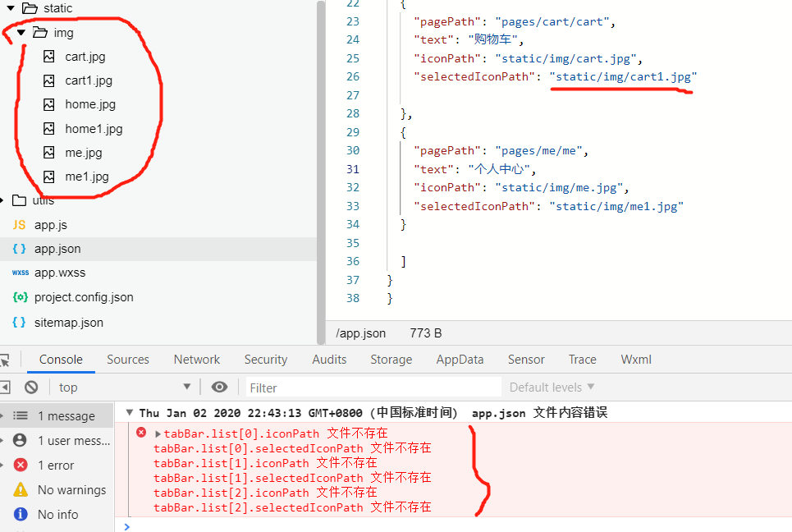Click the me1.jpg image file icon

pyautogui.click(x=49, y=177)
